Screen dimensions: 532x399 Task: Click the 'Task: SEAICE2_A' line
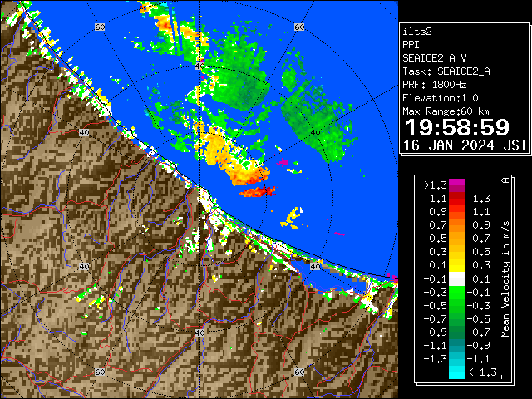click(446, 71)
